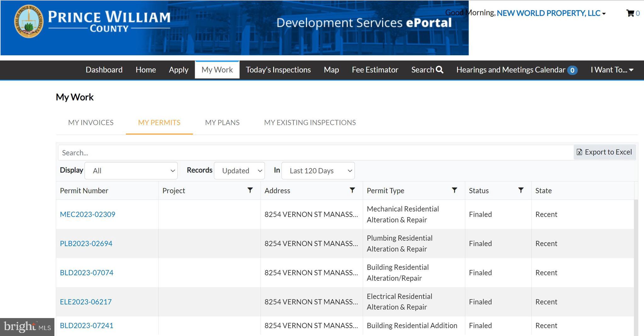
Task: Click the Project column filter icon
Action: tap(250, 190)
